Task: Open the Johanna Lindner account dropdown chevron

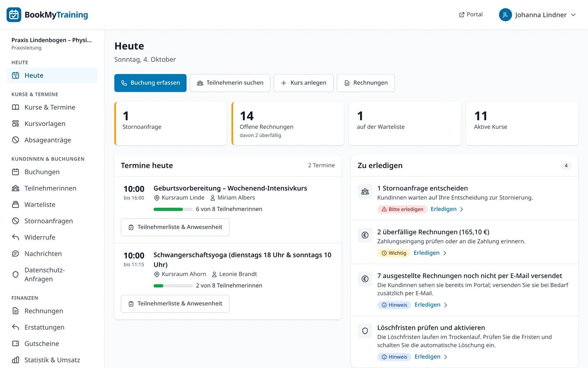Action: [x=573, y=15]
